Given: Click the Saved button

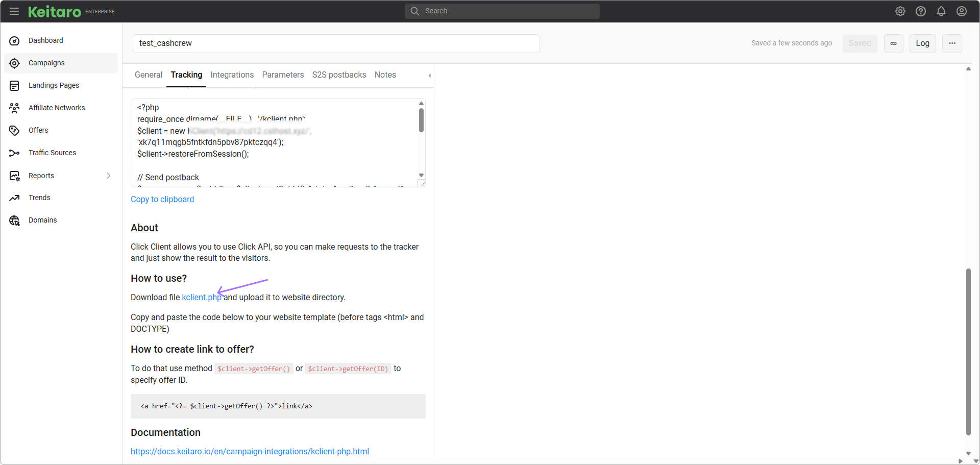Looking at the screenshot, I should [860, 43].
